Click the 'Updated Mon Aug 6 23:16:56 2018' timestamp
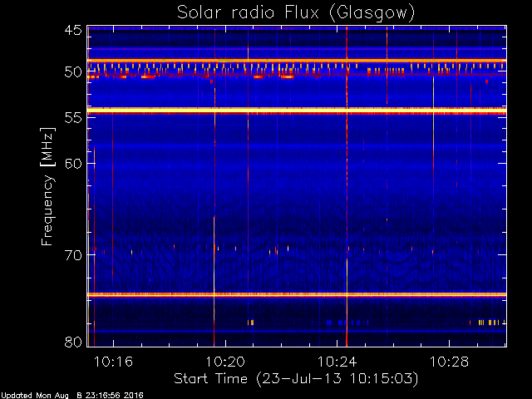The image size is (532, 399). (x=72, y=396)
